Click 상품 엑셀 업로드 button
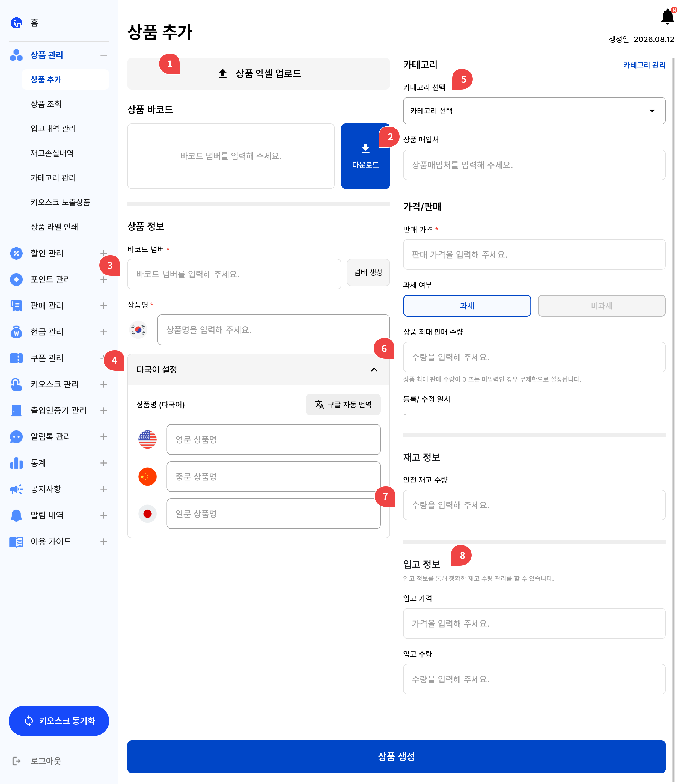The image size is (684, 784). click(x=258, y=73)
